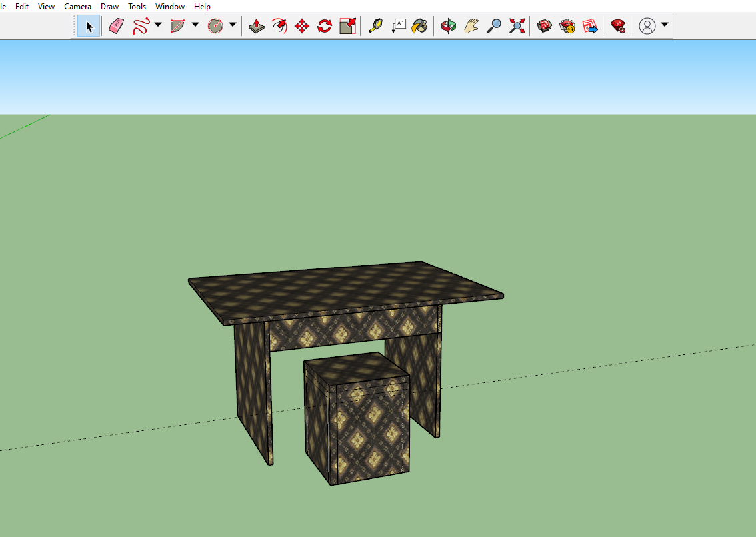Screen dimensions: 756x537
Task: Select the arrow Select tool
Action: pyautogui.click(x=89, y=26)
